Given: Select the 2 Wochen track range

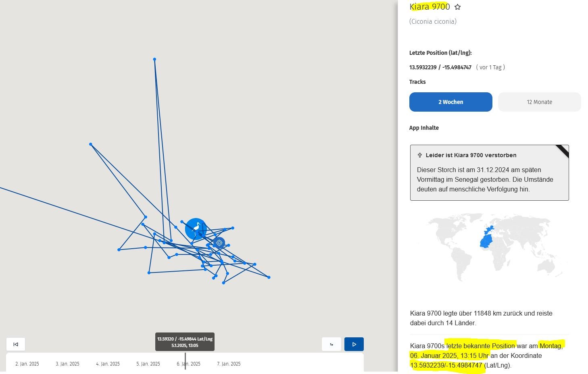Looking at the screenshot, I should click(x=450, y=102).
